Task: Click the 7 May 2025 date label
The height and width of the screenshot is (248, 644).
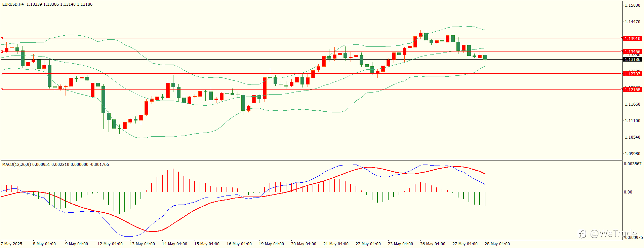Action: (x=12, y=244)
